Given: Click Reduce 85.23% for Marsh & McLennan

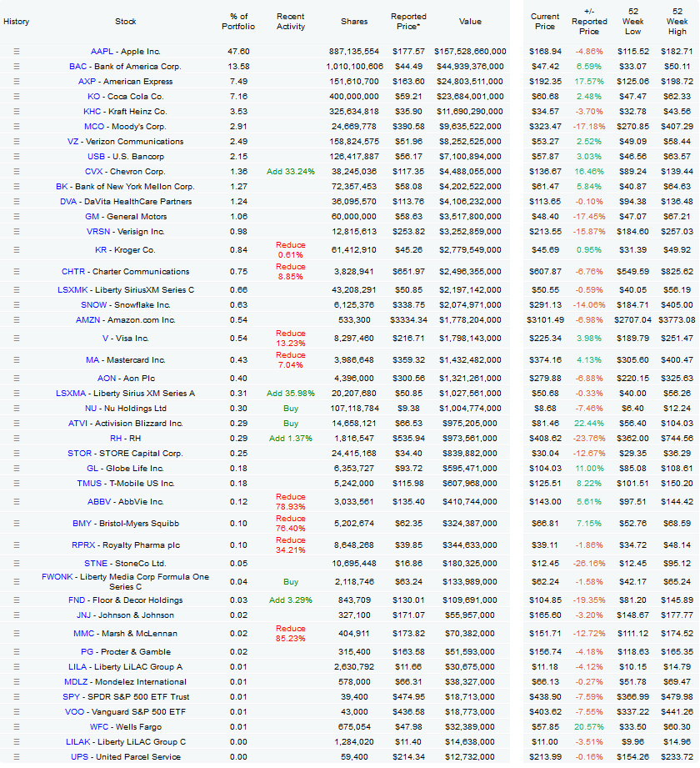Looking at the screenshot, I should click(291, 634).
